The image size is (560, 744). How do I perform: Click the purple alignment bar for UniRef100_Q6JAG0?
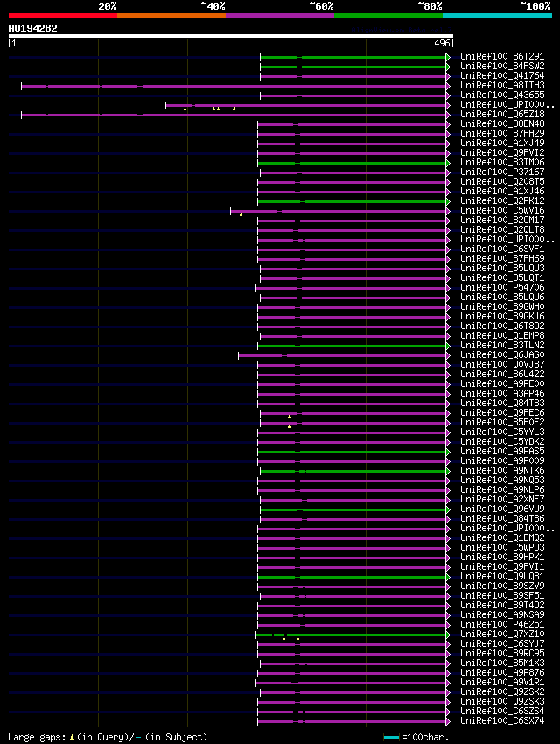[342, 356]
